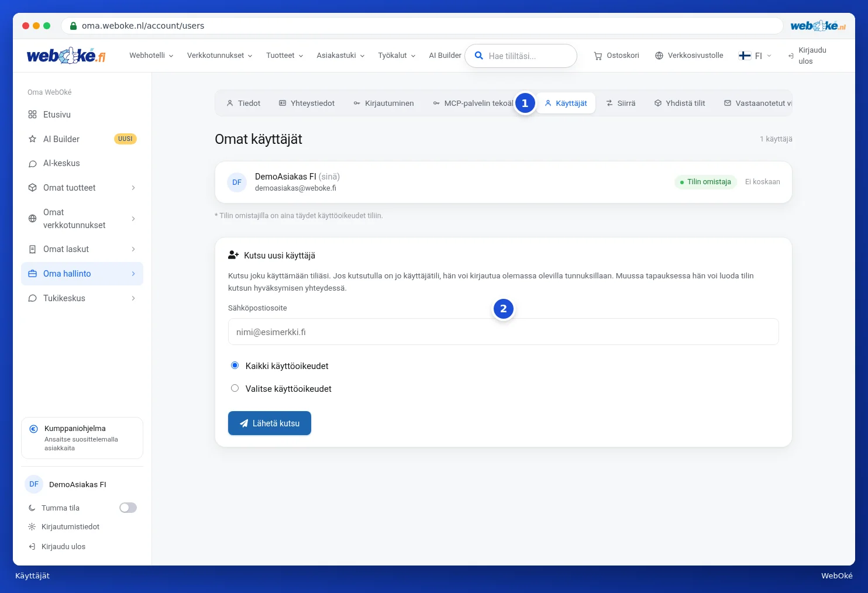The image size is (868, 593).
Task: Click the Kirjautumistiedot gear icon
Action: 32,527
